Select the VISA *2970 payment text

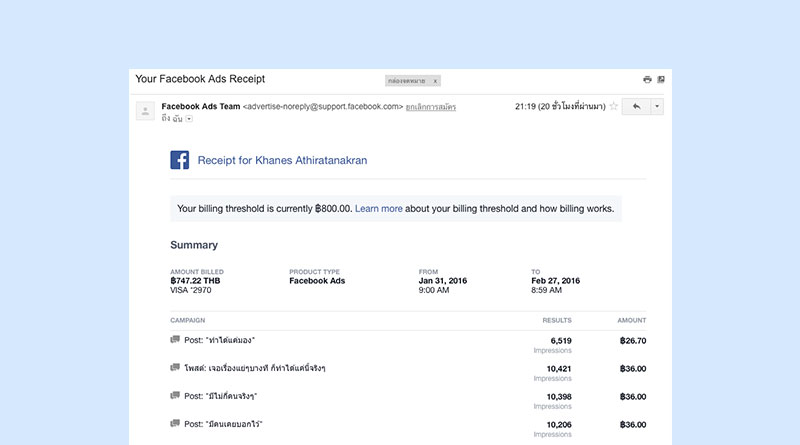[191, 290]
